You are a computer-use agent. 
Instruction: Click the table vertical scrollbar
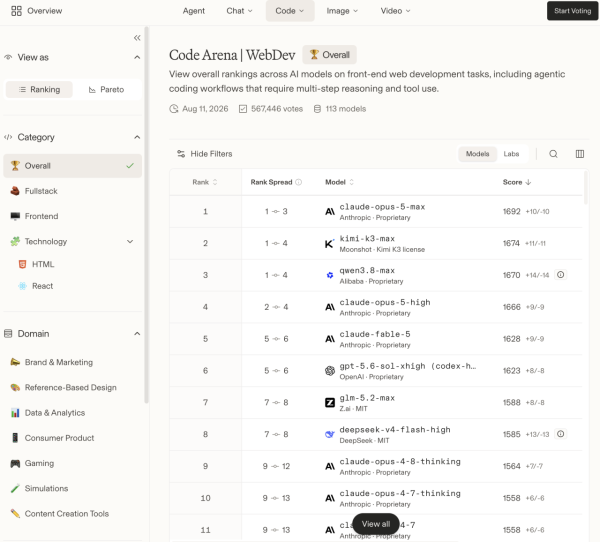585,187
